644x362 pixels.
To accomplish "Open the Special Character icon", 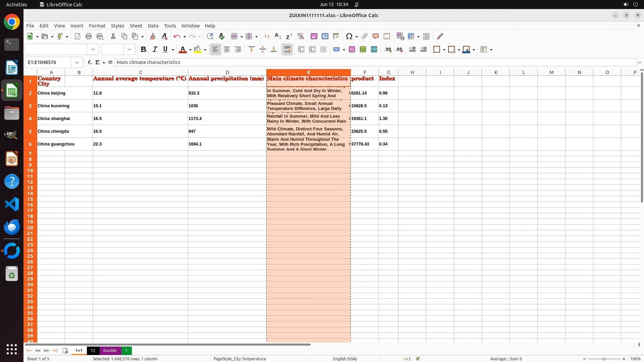I will (x=349, y=36).
